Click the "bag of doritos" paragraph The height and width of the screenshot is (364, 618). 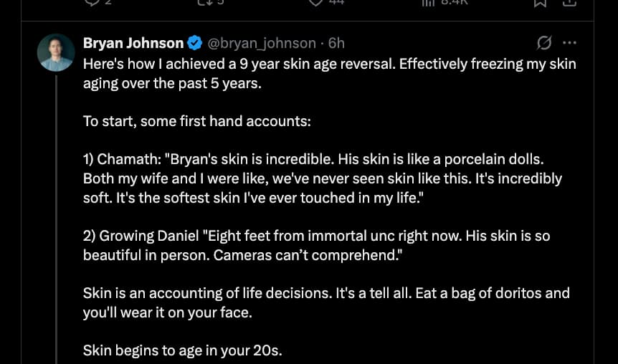tap(326, 302)
